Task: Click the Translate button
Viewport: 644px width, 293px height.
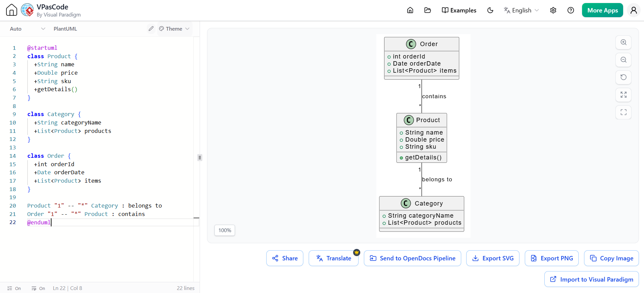Action: coord(334,258)
